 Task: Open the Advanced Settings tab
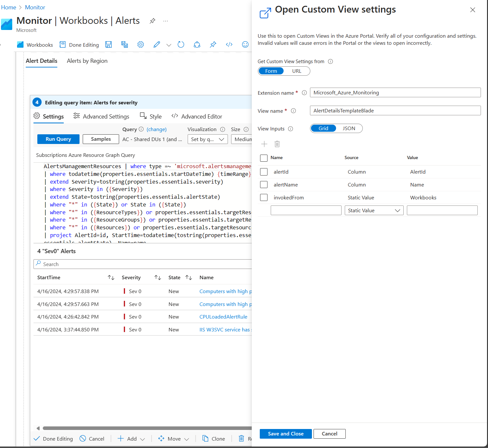101,116
